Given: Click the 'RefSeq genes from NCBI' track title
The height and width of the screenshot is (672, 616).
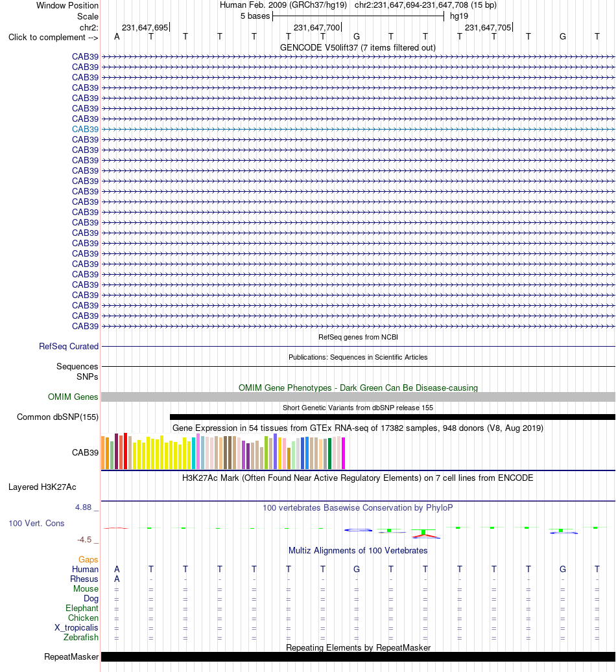Looking at the screenshot, I should point(358,337).
